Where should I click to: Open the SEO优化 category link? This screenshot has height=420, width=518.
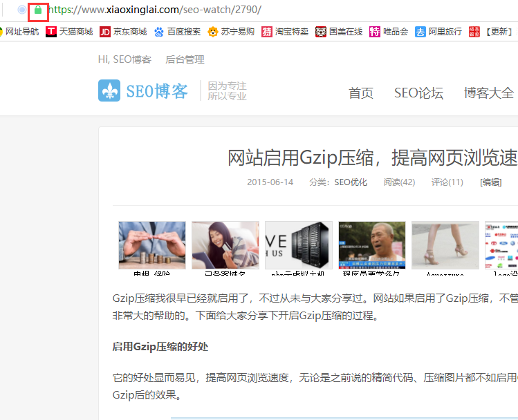[x=351, y=182]
